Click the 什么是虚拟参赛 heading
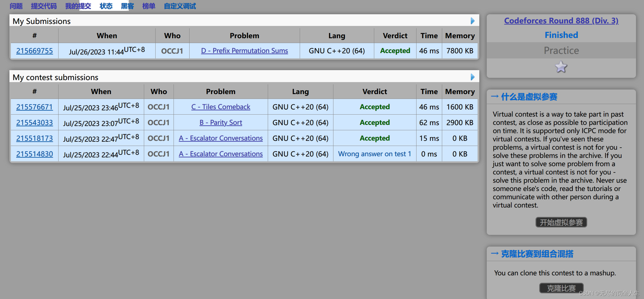 click(529, 97)
